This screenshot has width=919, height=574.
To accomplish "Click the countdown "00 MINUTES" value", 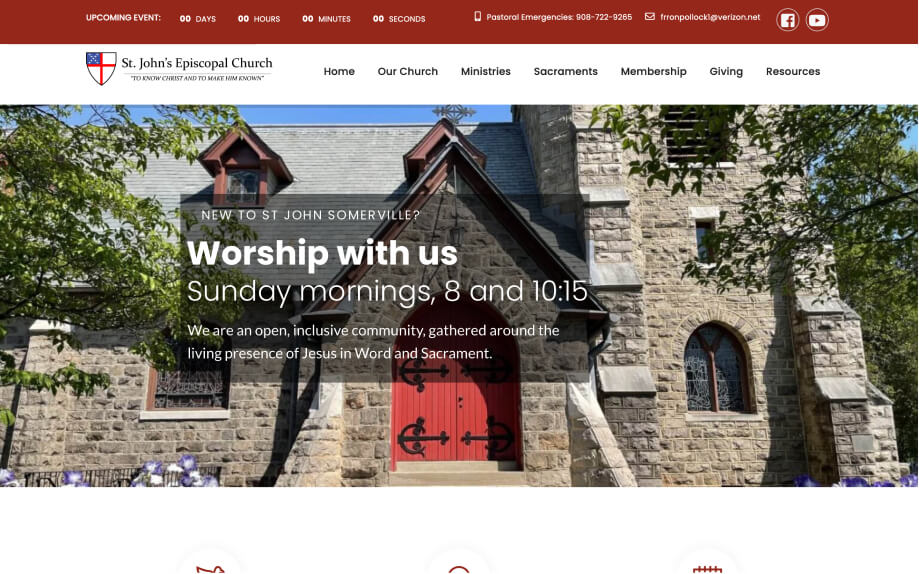I will point(326,19).
